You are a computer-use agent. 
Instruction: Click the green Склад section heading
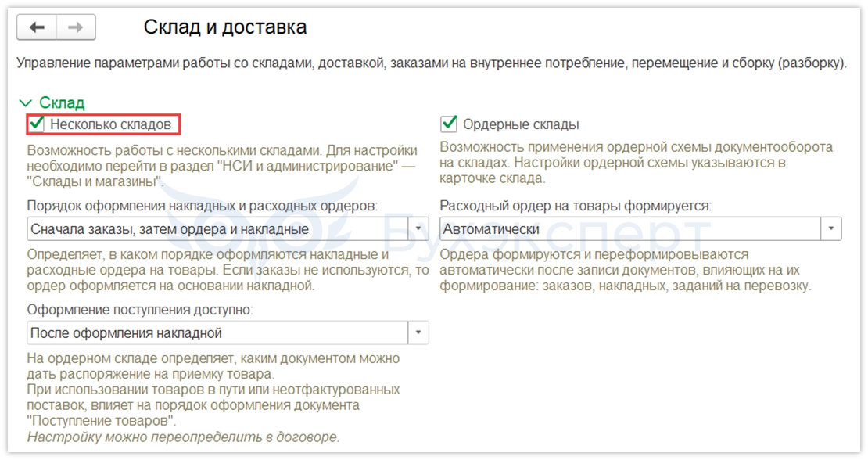pos(63,103)
